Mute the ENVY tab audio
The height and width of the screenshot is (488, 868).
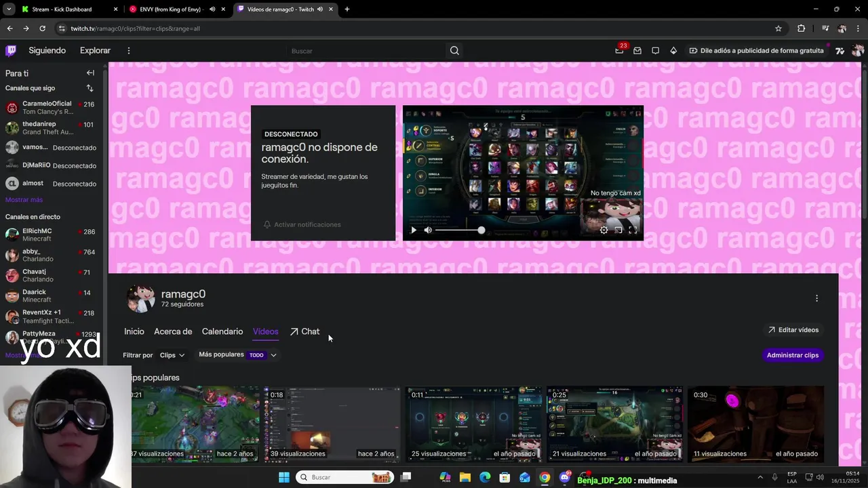[x=212, y=9]
